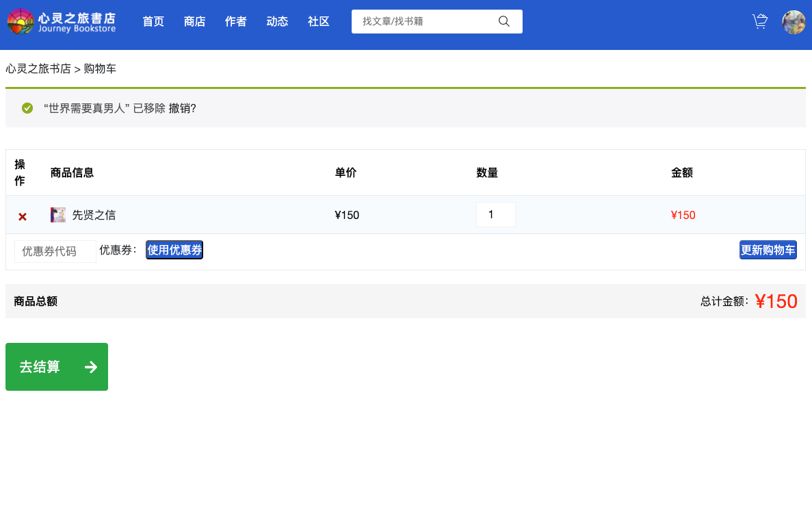This screenshot has width=812, height=516.
Task: Click the arrow on the 去结算 button
Action: [90, 367]
